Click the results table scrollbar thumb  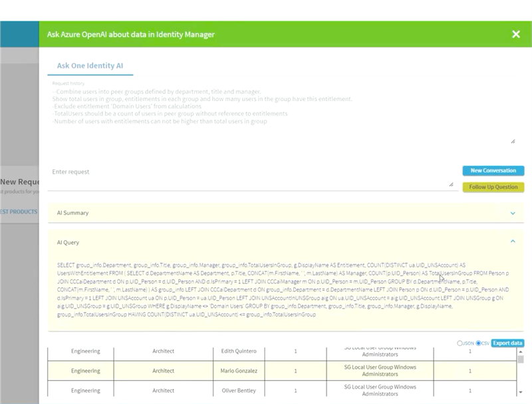coord(521,359)
